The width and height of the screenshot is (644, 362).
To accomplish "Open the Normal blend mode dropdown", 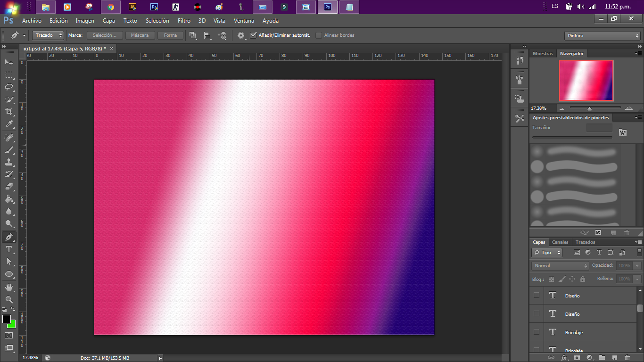I will pyautogui.click(x=560, y=266).
